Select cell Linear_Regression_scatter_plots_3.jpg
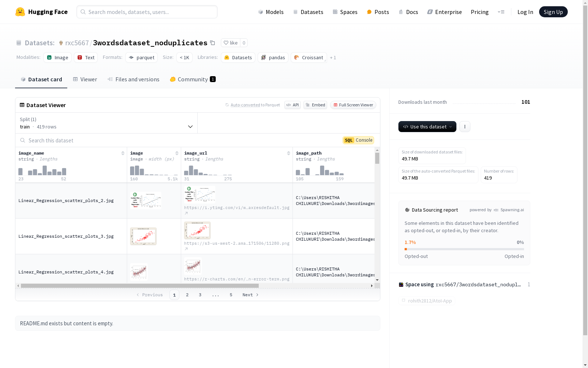The width and height of the screenshot is (588, 368). pyautogui.click(x=71, y=236)
